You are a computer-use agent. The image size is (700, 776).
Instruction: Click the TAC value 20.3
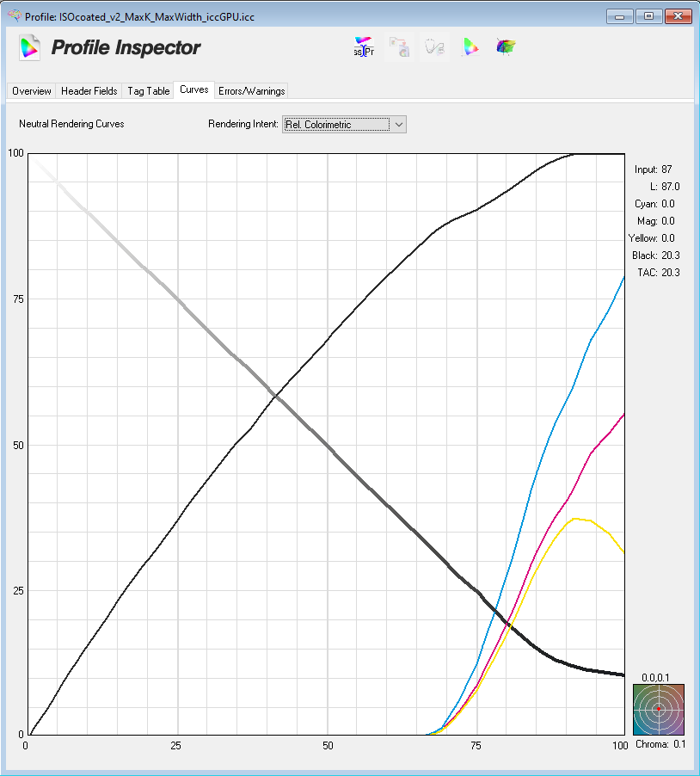pos(671,273)
